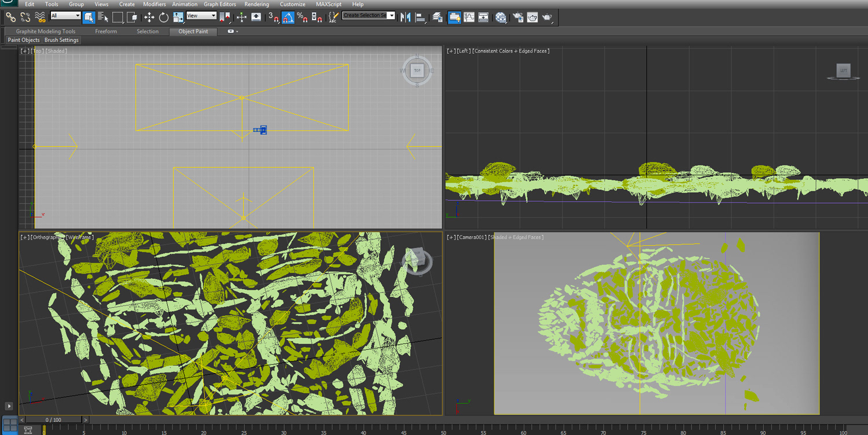
Task: Open the Group menu
Action: (76, 4)
